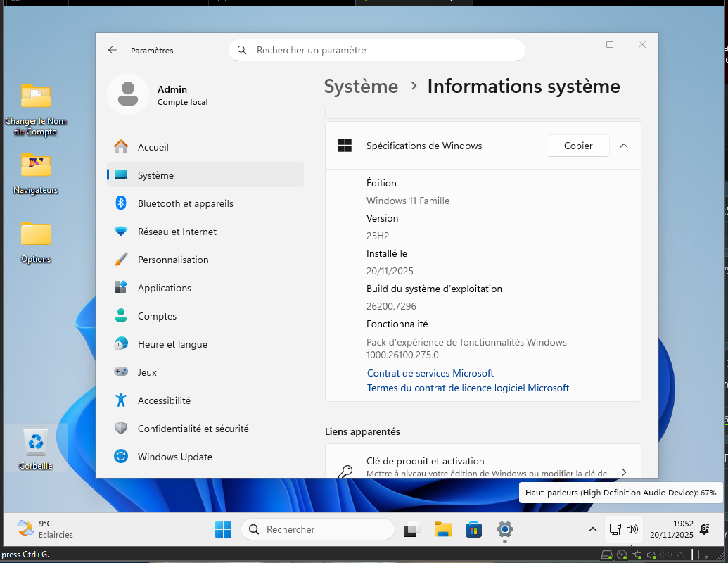Collapse the Spécifications de Windows section
Viewport: 728px width, 563px height.
click(623, 146)
